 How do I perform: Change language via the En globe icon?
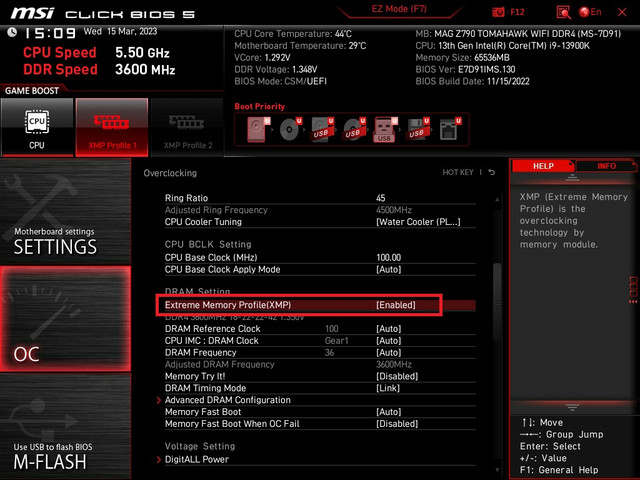tap(590, 12)
